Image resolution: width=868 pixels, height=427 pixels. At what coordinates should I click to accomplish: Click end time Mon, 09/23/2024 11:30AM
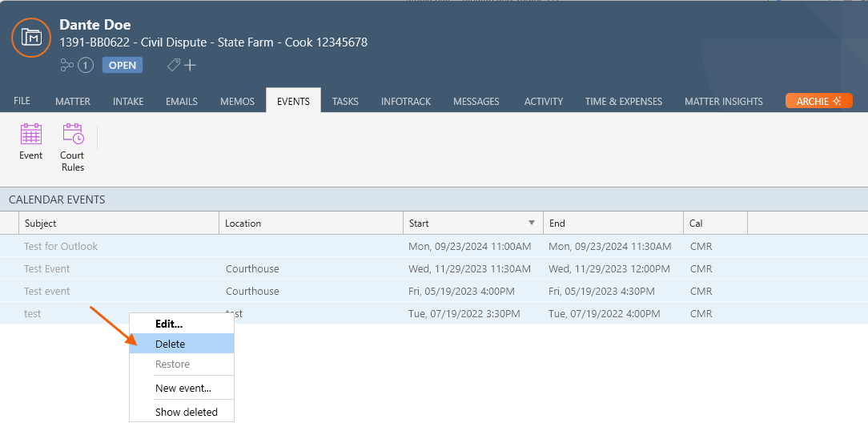(610, 246)
